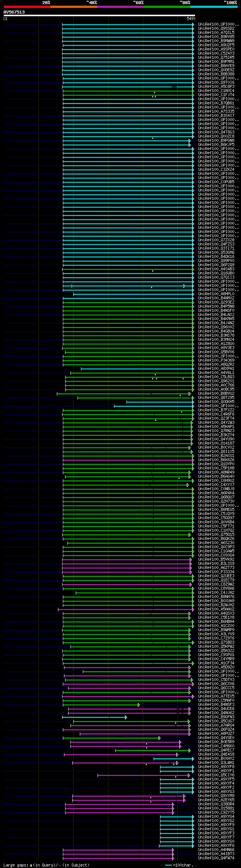Select the UniRef100_A9XYF6 label
Screen dimensions: 241x868
click(x=216, y=845)
